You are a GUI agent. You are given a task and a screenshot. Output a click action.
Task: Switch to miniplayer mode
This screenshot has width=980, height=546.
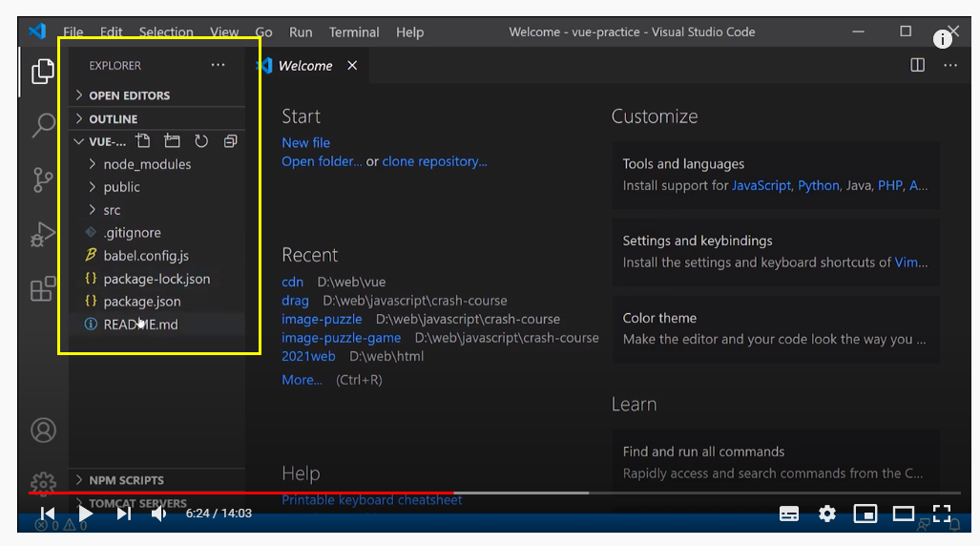click(865, 514)
